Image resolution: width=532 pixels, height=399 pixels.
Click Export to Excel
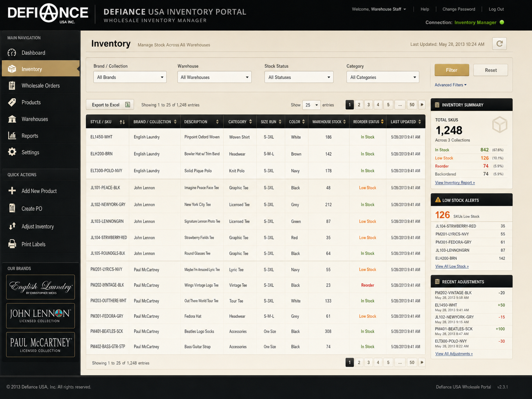tap(110, 105)
